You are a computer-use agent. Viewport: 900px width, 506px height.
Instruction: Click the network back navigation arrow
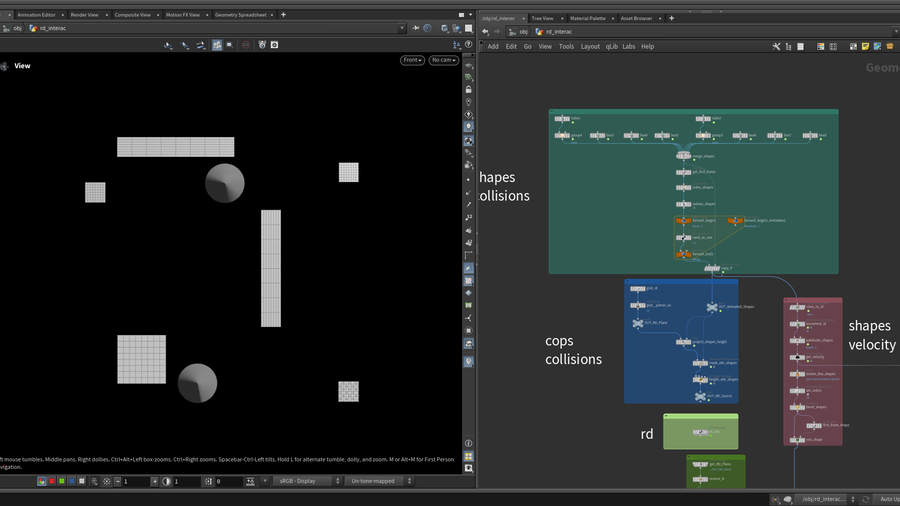pyautogui.click(x=485, y=31)
